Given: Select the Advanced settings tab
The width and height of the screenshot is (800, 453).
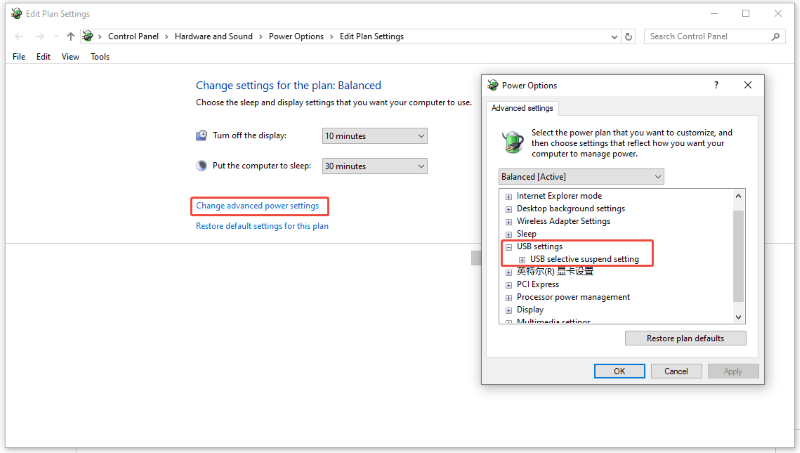Looking at the screenshot, I should (x=522, y=108).
